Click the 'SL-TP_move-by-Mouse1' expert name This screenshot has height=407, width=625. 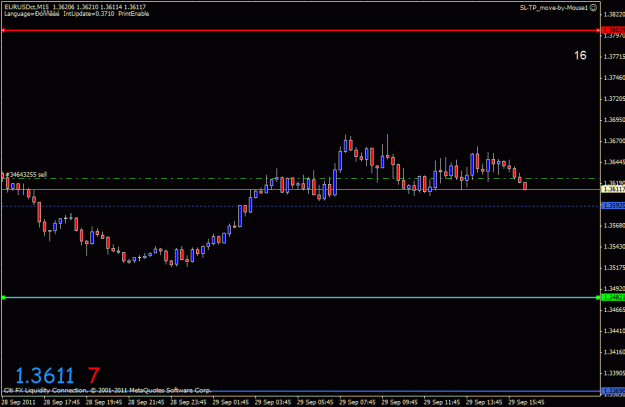[x=554, y=8]
